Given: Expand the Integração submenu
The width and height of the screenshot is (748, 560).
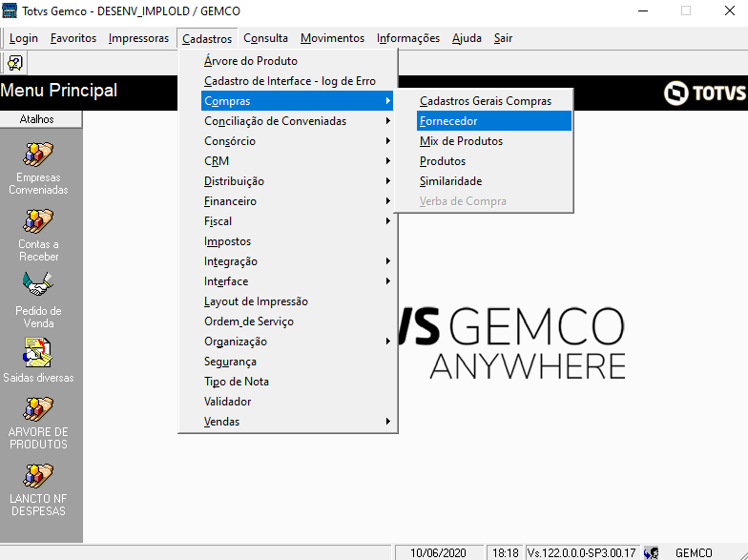Looking at the screenshot, I should (x=298, y=261).
